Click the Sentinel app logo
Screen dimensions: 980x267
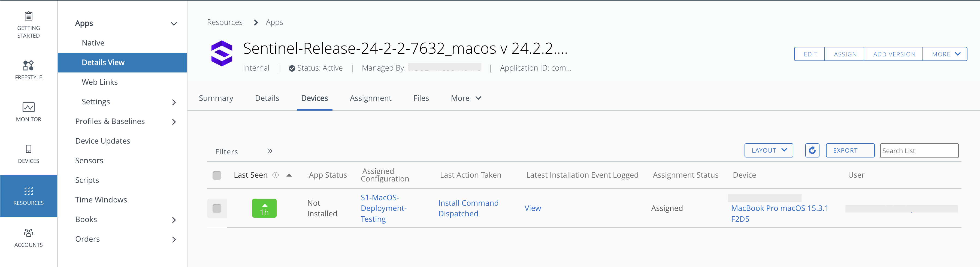coord(222,53)
